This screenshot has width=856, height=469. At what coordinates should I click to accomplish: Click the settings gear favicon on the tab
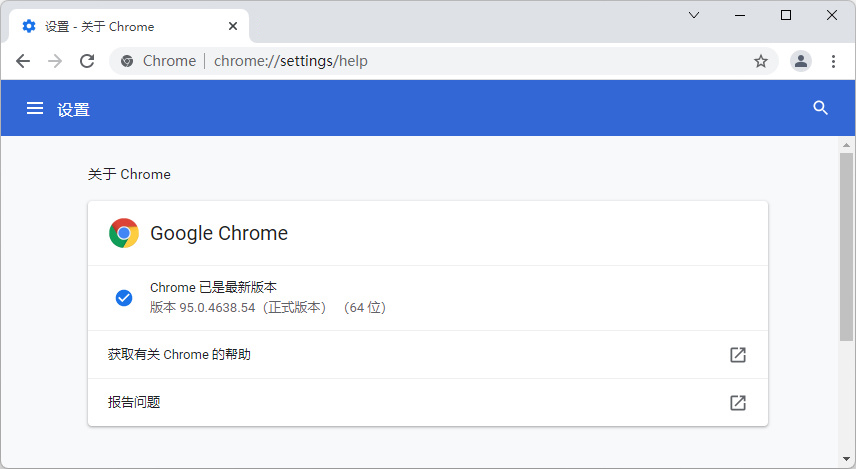[x=29, y=26]
